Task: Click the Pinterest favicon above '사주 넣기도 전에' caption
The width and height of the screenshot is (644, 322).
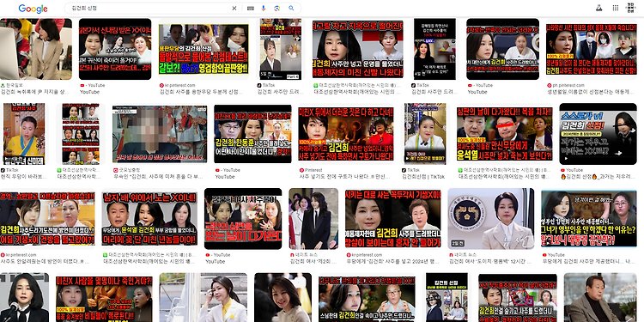Action: pyautogui.click(x=301, y=170)
